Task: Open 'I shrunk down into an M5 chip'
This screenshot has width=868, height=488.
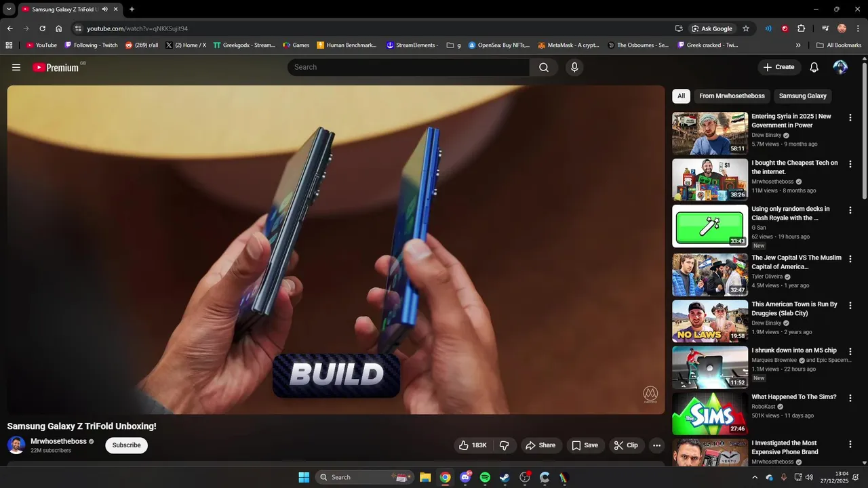Action: (x=794, y=350)
